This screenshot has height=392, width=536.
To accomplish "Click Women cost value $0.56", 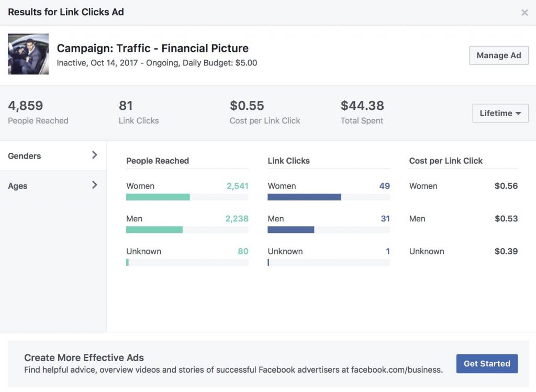I will pos(506,186).
